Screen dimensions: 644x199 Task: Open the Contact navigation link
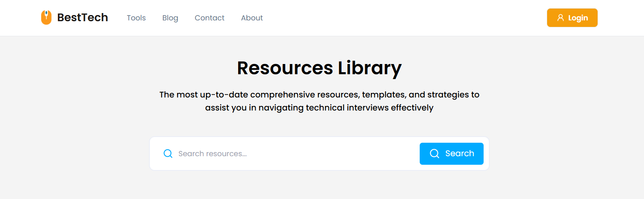(x=210, y=18)
